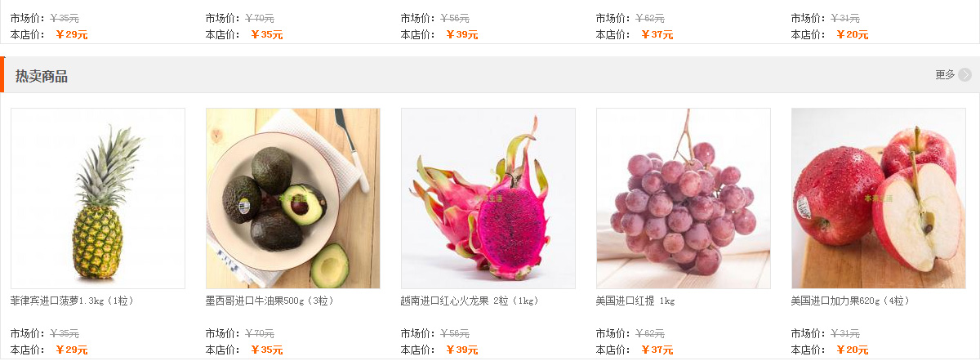Click the ￥39元 shop price under dragon fruit
The height and width of the screenshot is (361, 980).
coord(462,350)
